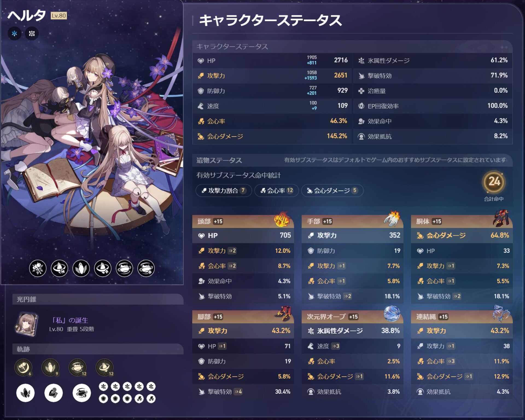The width and height of the screenshot is (525, 420).
Task: Select the link rope relic icon
Action: pos(501,314)
